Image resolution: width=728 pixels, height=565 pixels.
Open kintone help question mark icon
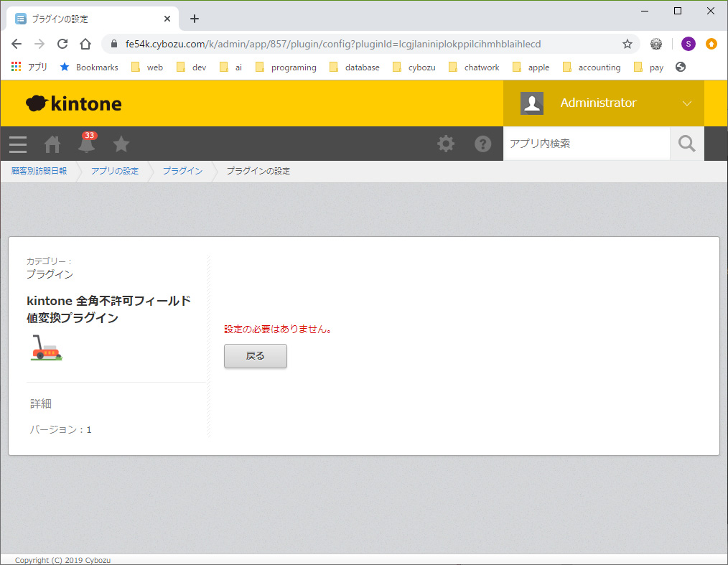pyautogui.click(x=483, y=144)
